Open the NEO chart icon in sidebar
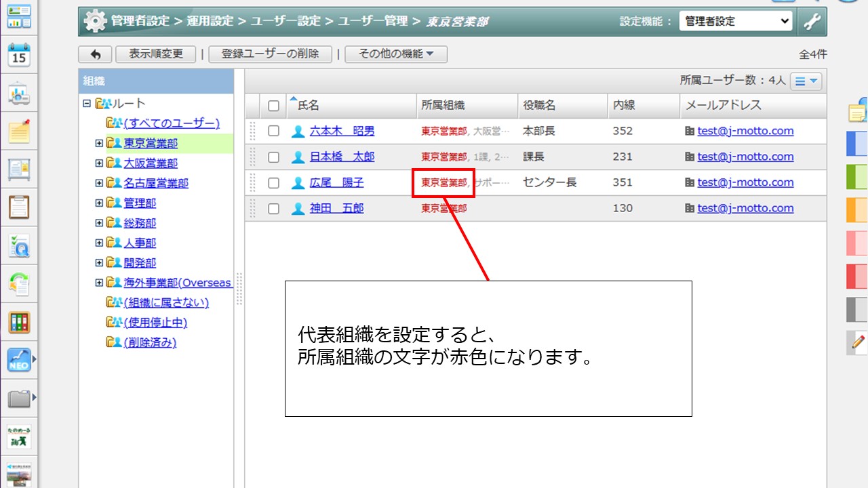The width and height of the screenshot is (868, 488). point(19,359)
